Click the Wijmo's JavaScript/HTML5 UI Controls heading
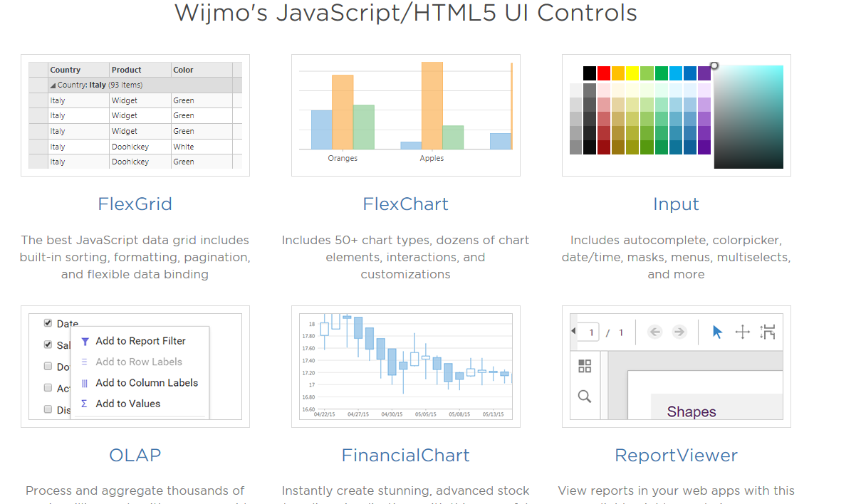 (x=405, y=13)
